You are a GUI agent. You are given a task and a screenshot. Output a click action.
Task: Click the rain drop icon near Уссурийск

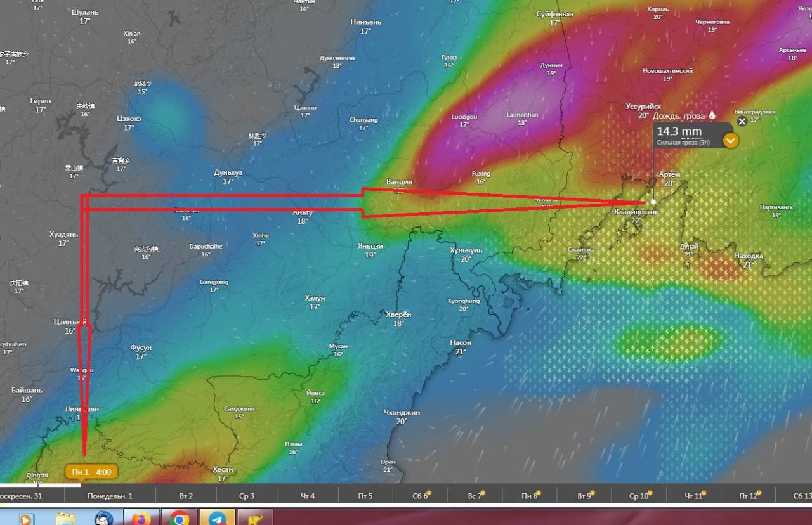pos(712,115)
